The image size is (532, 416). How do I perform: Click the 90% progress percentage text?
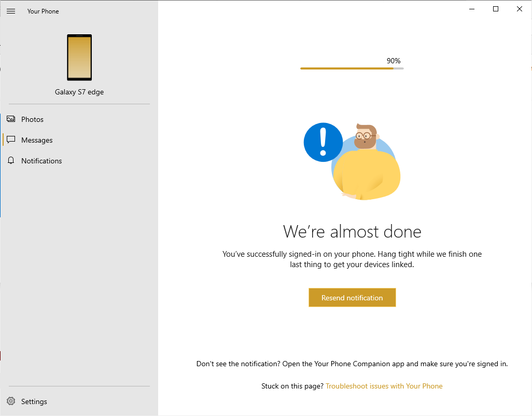(x=394, y=61)
